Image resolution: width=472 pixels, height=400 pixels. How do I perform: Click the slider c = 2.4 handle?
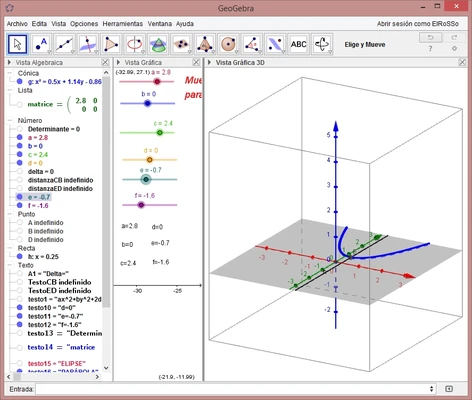(160, 133)
